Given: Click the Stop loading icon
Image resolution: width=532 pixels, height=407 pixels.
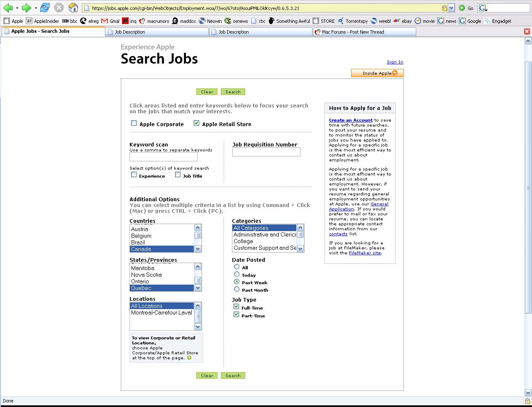Looking at the screenshot, I should [59, 7].
